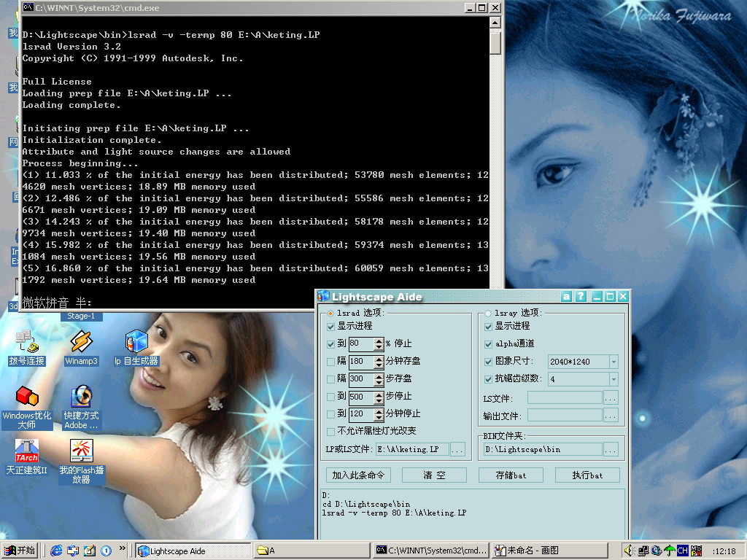The height and width of the screenshot is (560, 747).
Task: Click the LP或LS文件 path input field
Action: pos(412,449)
